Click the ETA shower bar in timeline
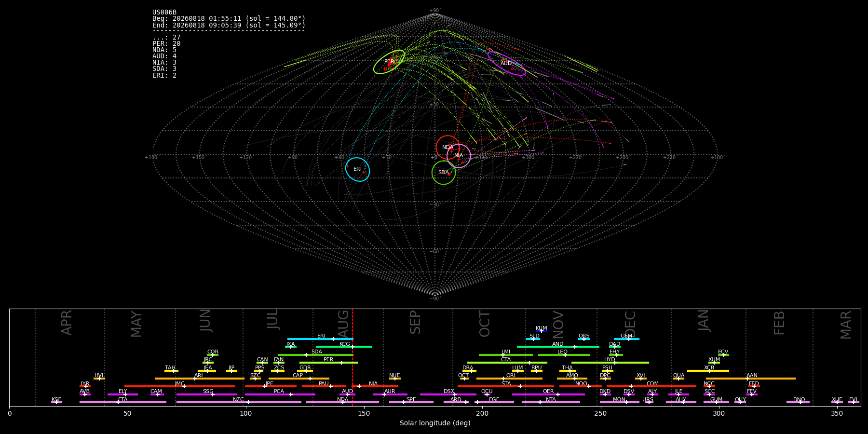Viewport: 868px width, 434px height. pyautogui.click(x=123, y=402)
